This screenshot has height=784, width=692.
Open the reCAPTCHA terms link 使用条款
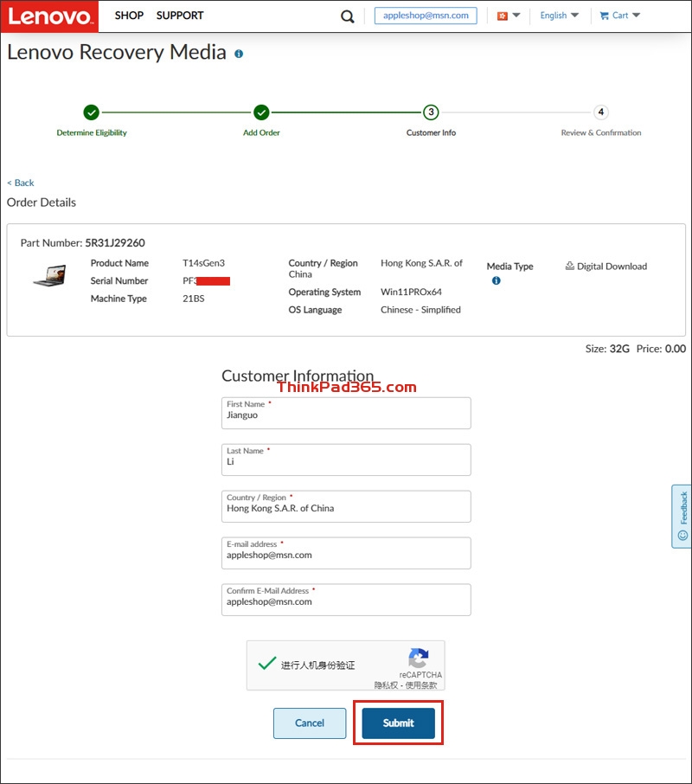tap(420, 685)
